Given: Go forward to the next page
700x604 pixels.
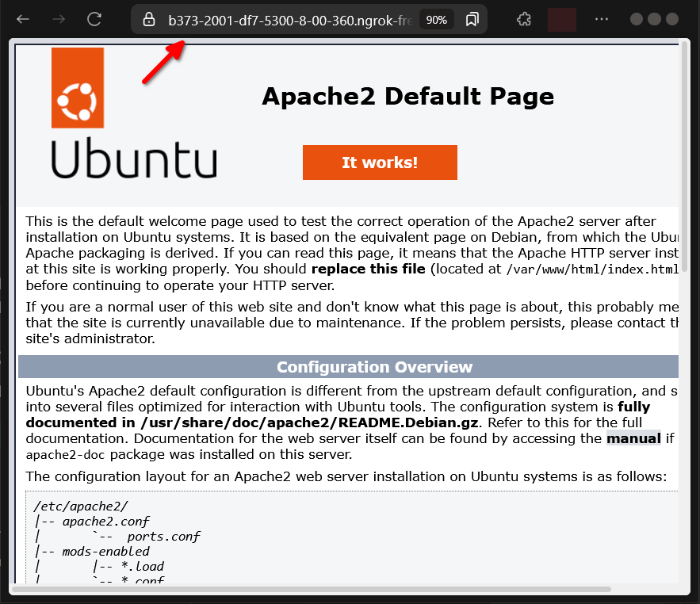Looking at the screenshot, I should pos(59,19).
